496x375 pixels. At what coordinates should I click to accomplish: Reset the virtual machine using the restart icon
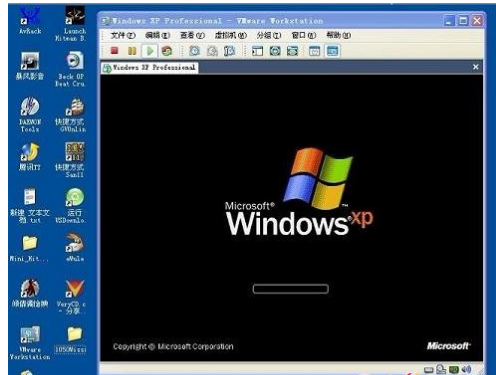point(167,51)
